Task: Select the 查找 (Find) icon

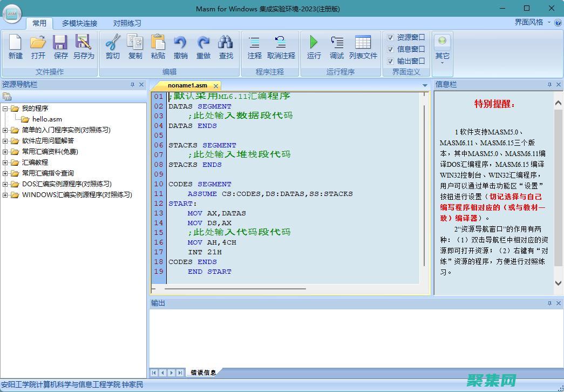Action: (226, 48)
